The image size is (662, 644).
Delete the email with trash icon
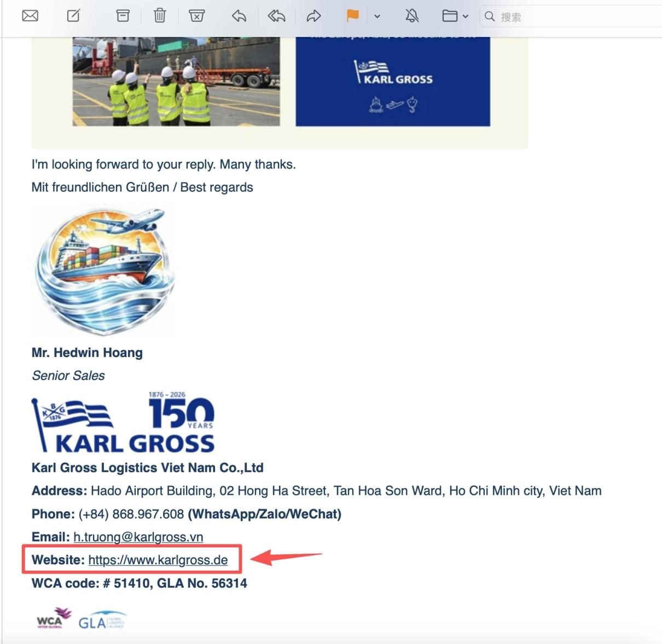point(160,16)
